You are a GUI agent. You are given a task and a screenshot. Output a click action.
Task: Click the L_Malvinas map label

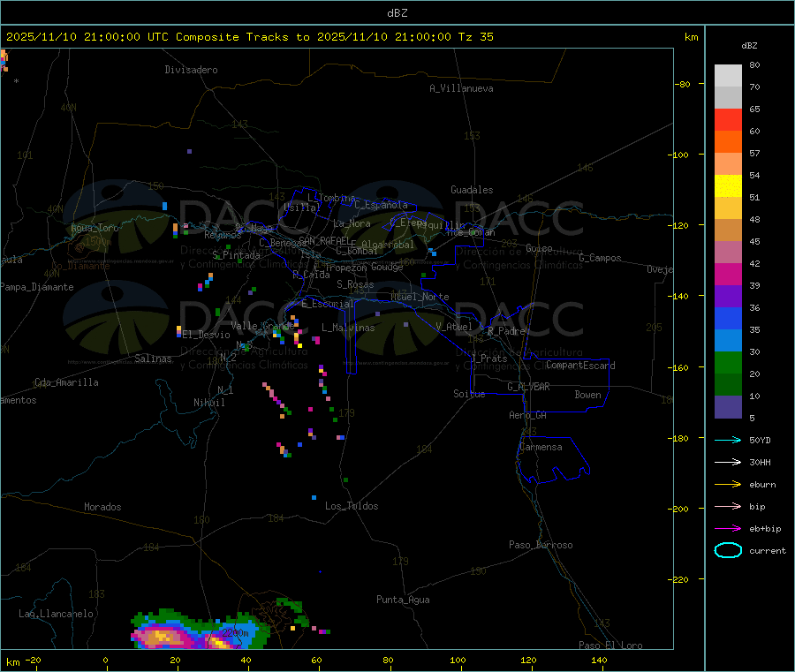(348, 328)
